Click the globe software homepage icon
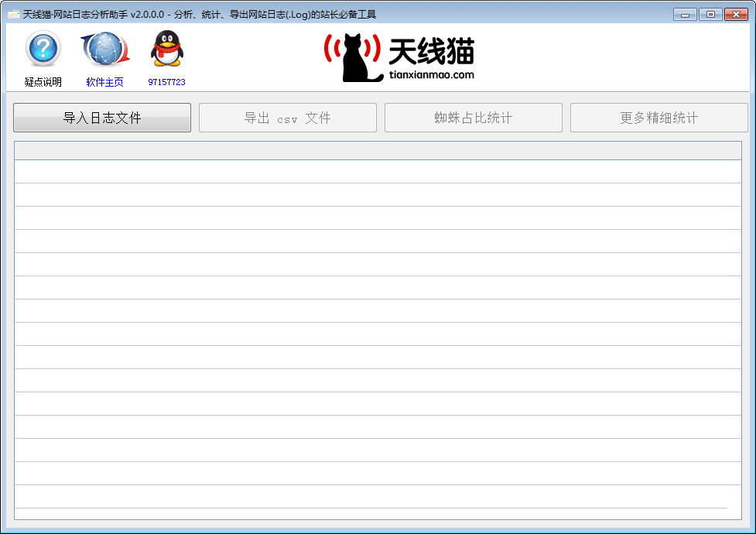 (105, 48)
